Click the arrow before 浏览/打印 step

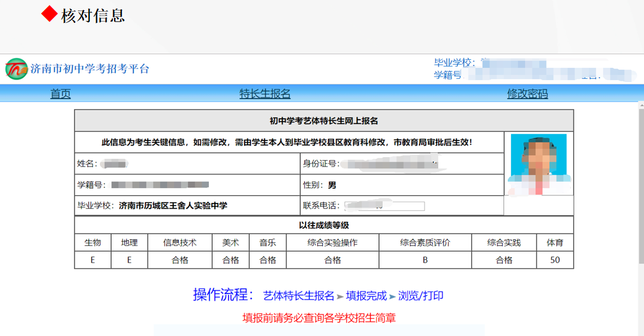pyautogui.click(x=393, y=297)
